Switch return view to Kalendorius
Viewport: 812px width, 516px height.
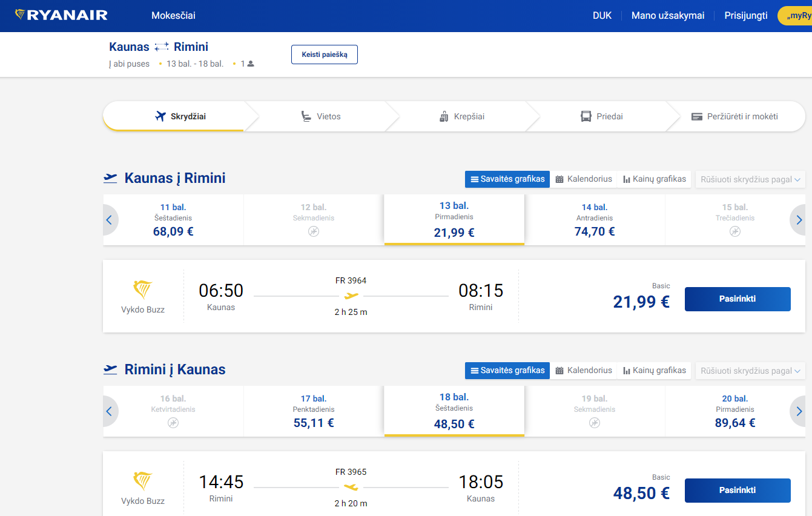pos(584,371)
